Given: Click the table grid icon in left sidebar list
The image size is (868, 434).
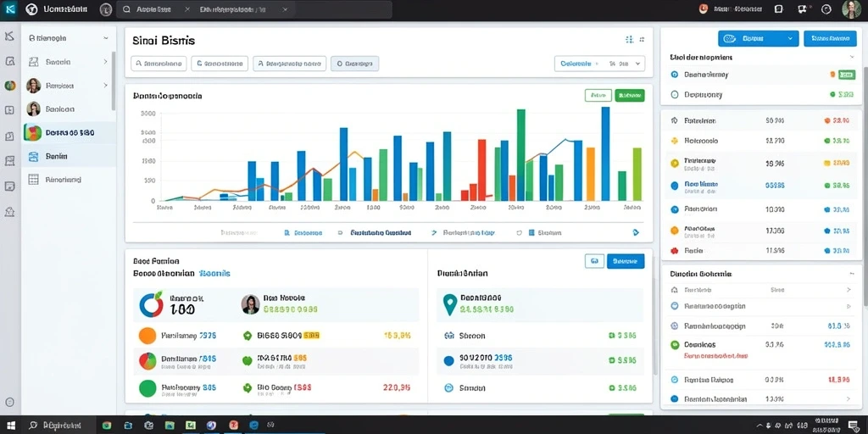Looking at the screenshot, I should coord(33,180).
